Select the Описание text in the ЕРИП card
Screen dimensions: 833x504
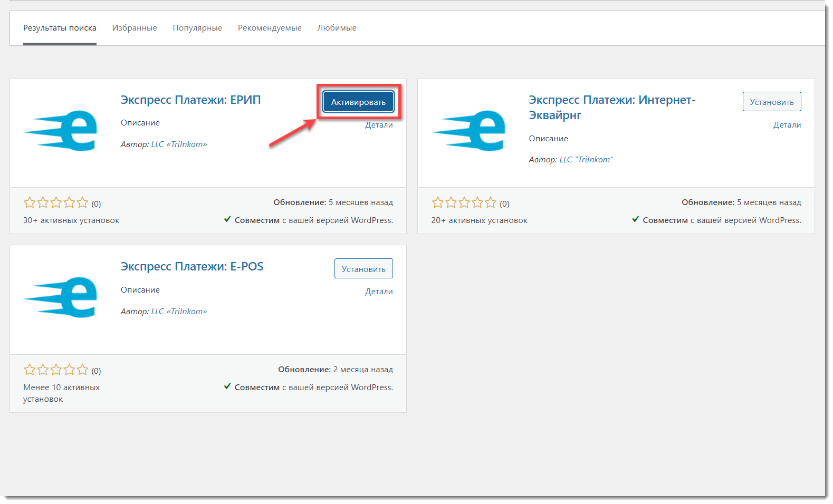pyautogui.click(x=140, y=123)
